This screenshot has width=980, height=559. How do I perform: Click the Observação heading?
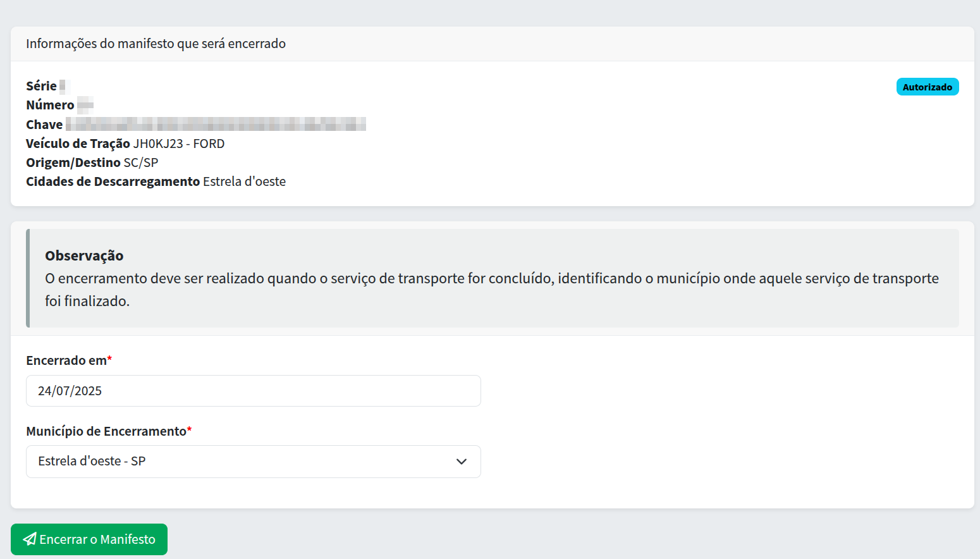pos(84,255)
